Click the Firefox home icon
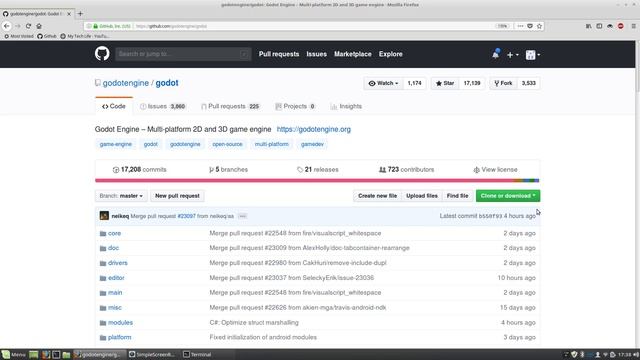The image size is (640, 360). point(39,26)
